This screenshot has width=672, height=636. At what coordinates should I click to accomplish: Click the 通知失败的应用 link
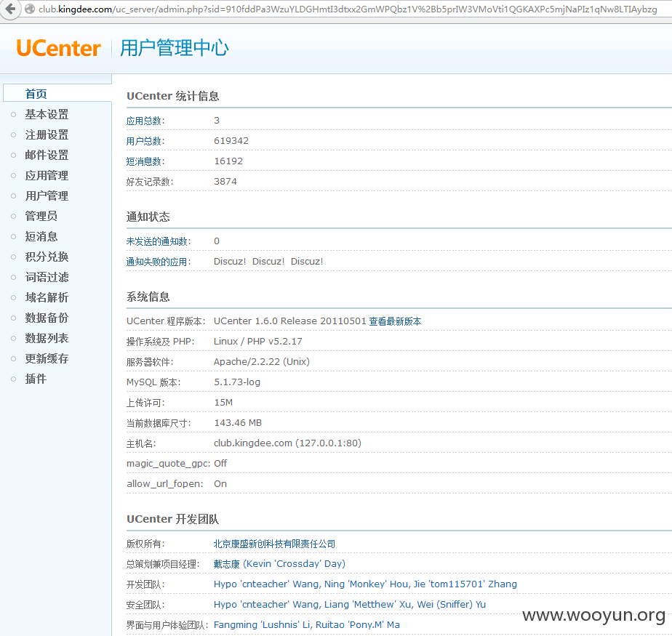(157, 262)
